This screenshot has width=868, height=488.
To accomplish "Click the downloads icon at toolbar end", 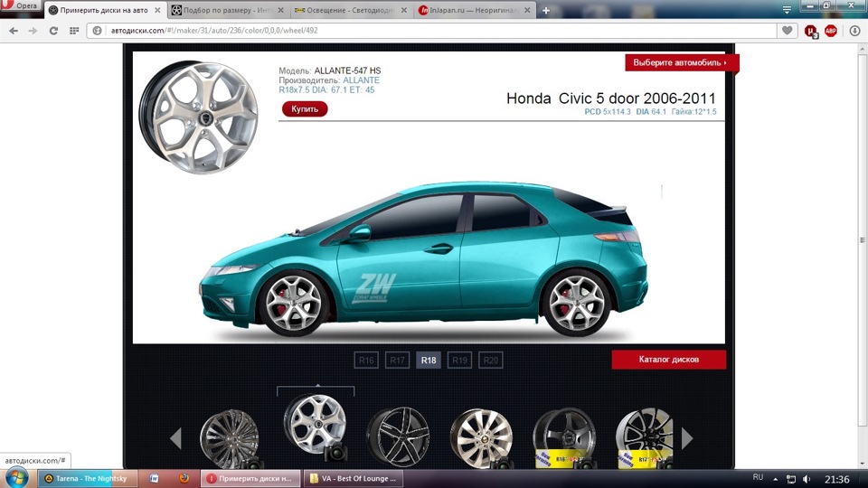I will click(854, 31).
